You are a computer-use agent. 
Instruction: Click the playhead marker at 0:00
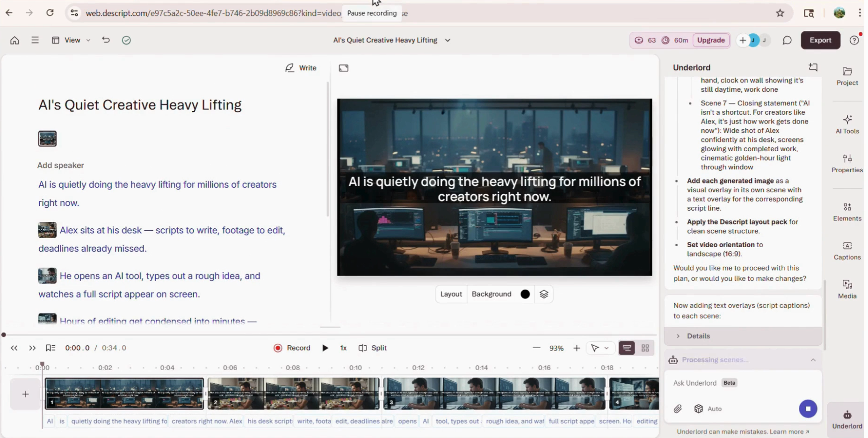pos(42,365)
